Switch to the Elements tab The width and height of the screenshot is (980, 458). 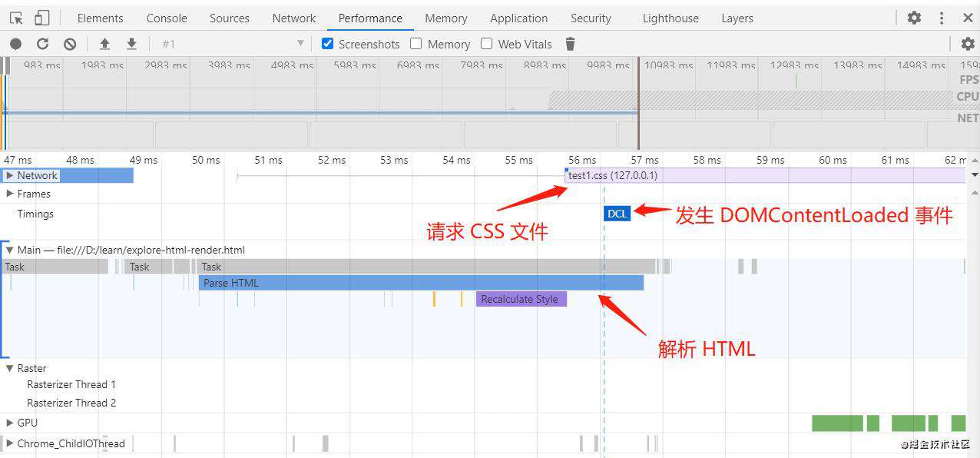click(x=100, y=18)
